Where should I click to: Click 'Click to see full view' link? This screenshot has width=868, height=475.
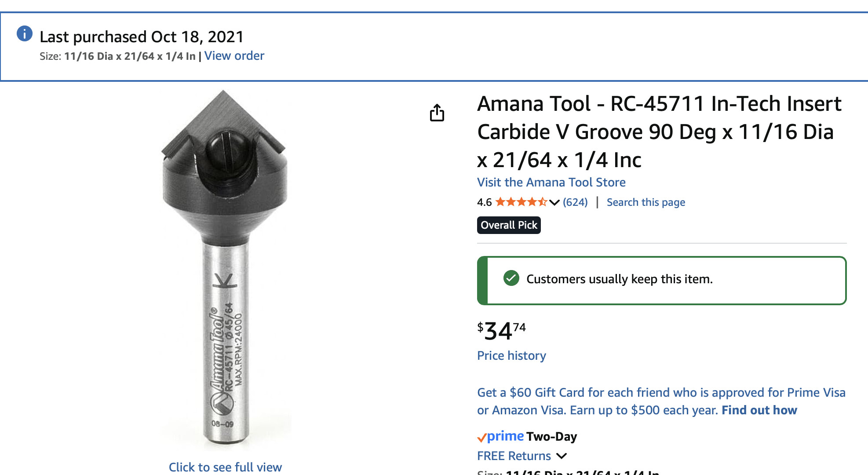[x=225, y=467]
